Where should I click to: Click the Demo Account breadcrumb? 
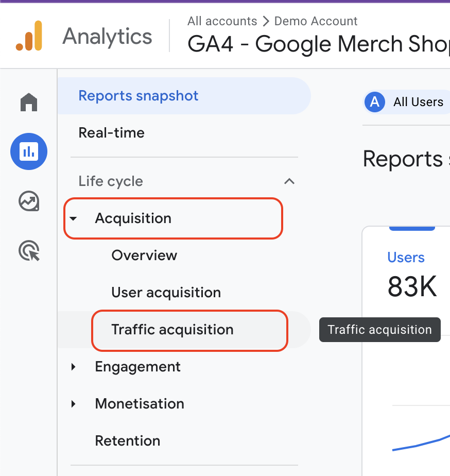pyautogui.click(x=316, y=21)
